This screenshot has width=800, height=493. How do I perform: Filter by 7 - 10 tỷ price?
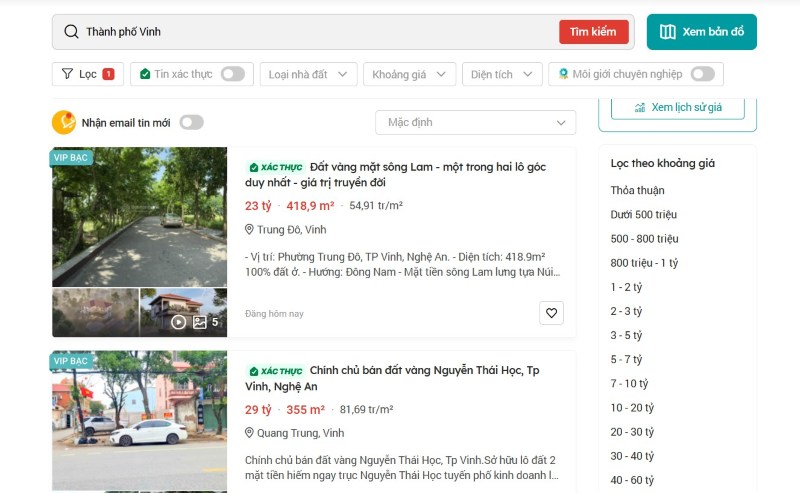click(x=629, y=383)
